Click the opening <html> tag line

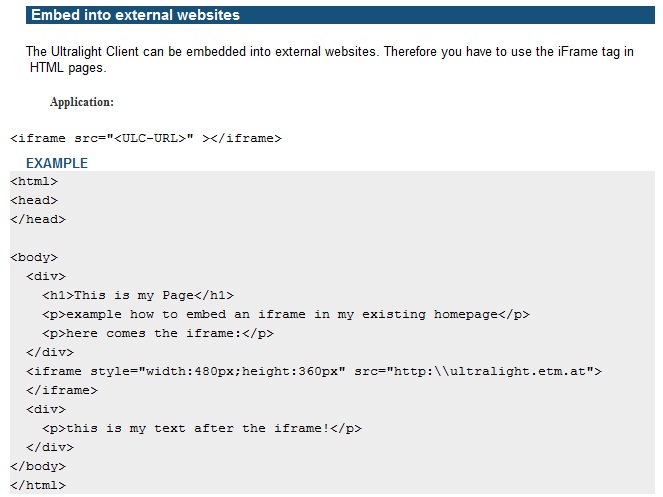tap(34, 181)
